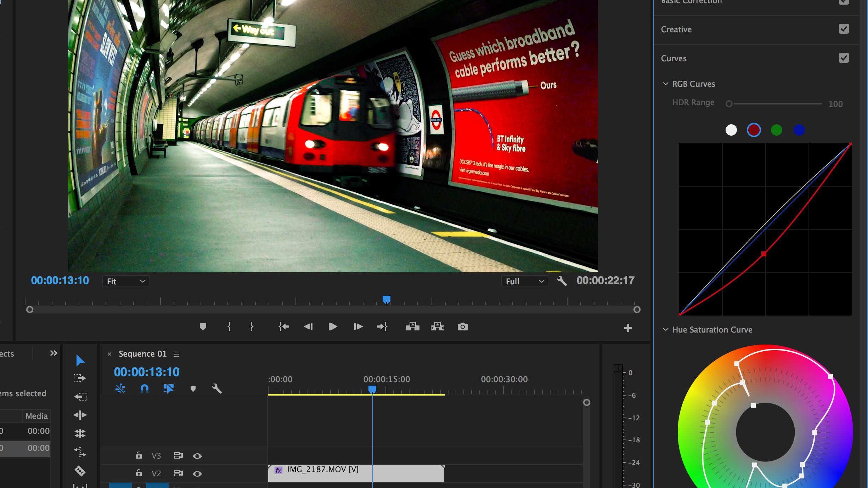Click red curve control point
This screenshot has width=868, height=488.
point(764,254)
